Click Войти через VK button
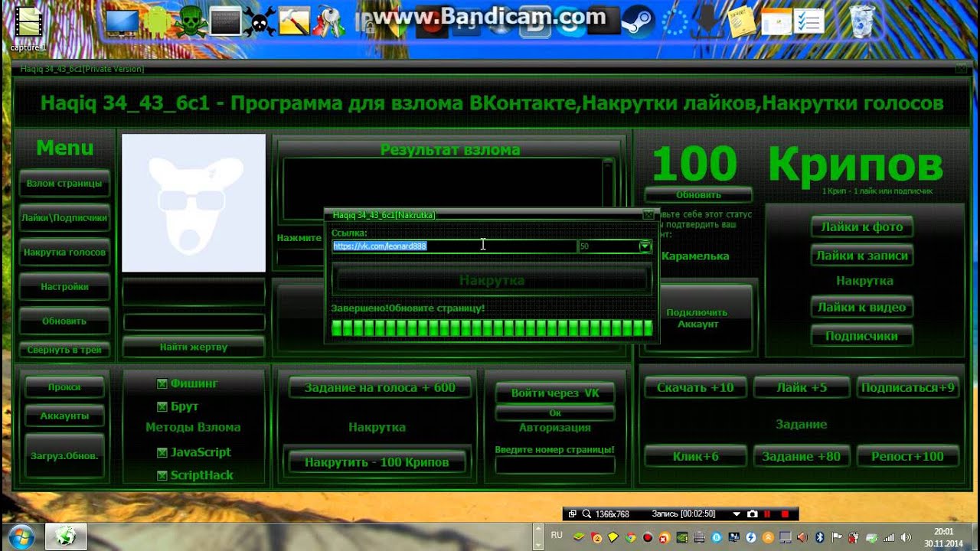 (555, 393)
